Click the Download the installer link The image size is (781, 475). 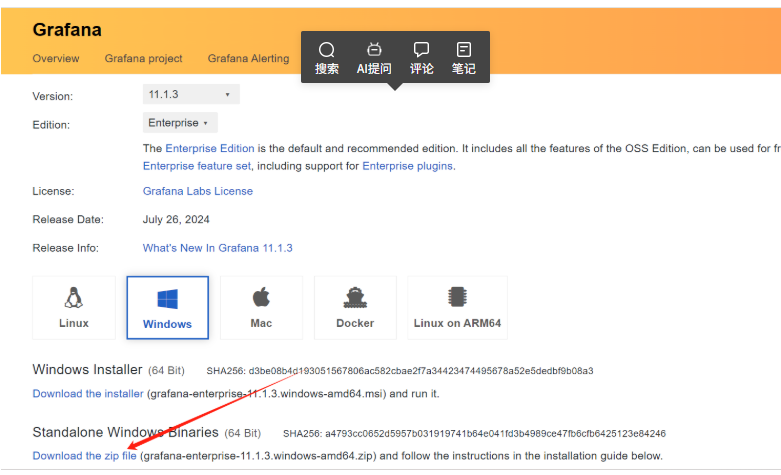tap(88, 393)
